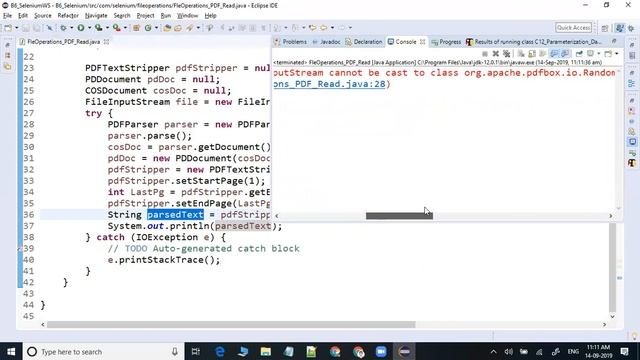This screenshot has width=640, height=360.
Task: Click the PDF_Read.java:28 stack trace link
Action: coord(329,84)
